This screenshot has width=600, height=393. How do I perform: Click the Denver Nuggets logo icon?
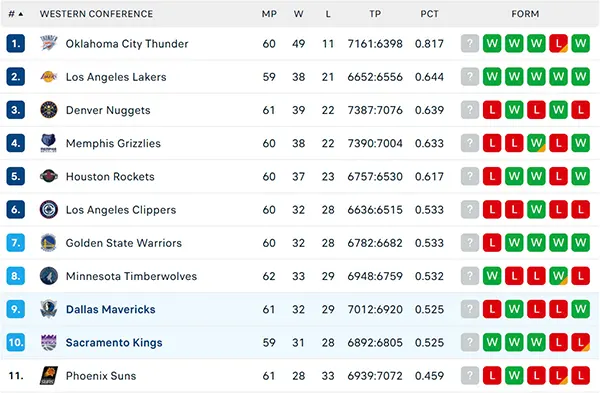tap(49, 110)
